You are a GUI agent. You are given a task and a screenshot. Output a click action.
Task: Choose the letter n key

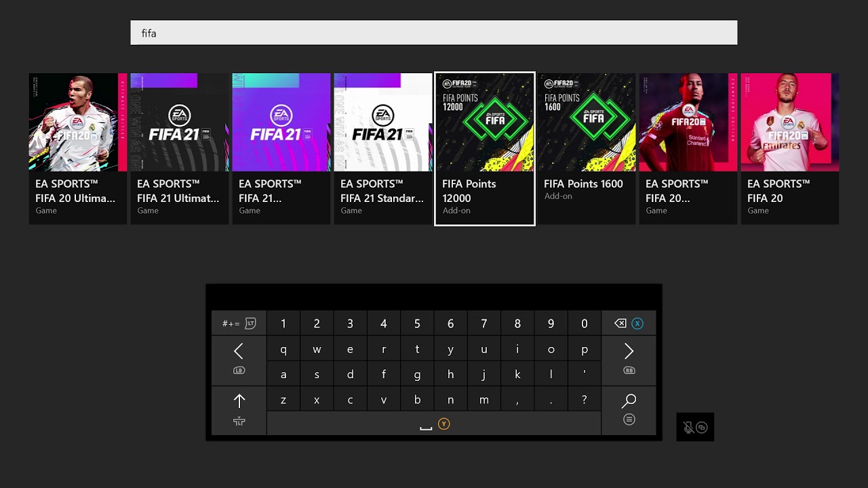pyautogui.click(x=450, y=400)
